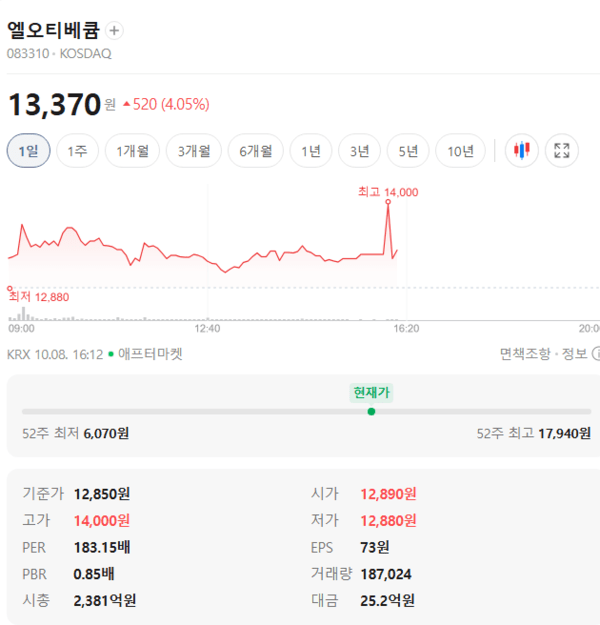Click the 12:40 time axis label
Viewport: 600px width, 625px height.
coord(207,328)
